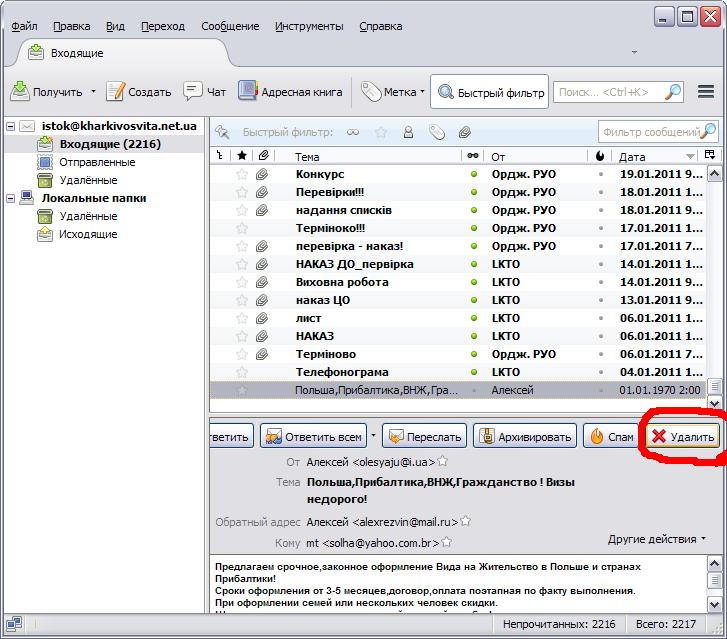The image size is (727, 639).
Task: Open the Справка menu
Action: click(x=381, y=26)
